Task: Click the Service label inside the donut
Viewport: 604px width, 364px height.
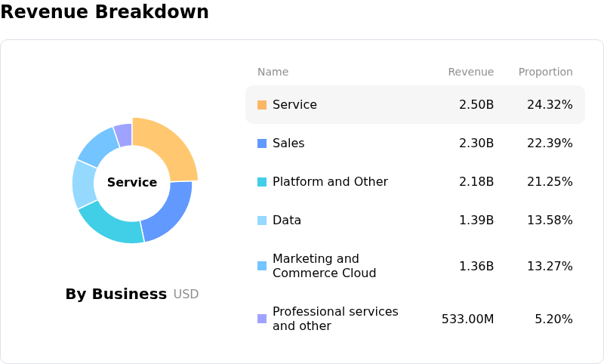Action: 132,183
